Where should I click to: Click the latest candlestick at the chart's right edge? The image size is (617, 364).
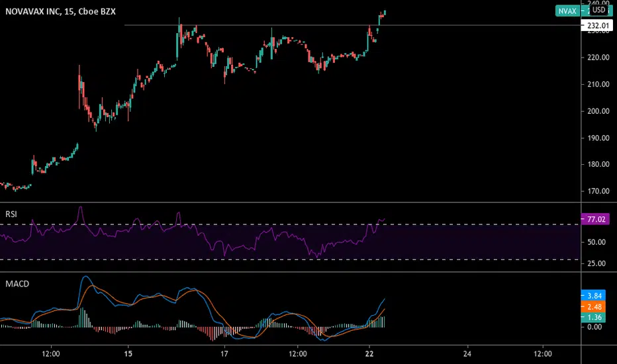(385, 13)
